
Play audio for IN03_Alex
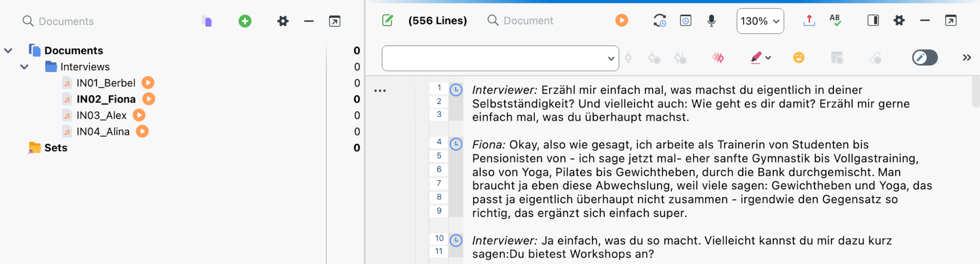140,115
